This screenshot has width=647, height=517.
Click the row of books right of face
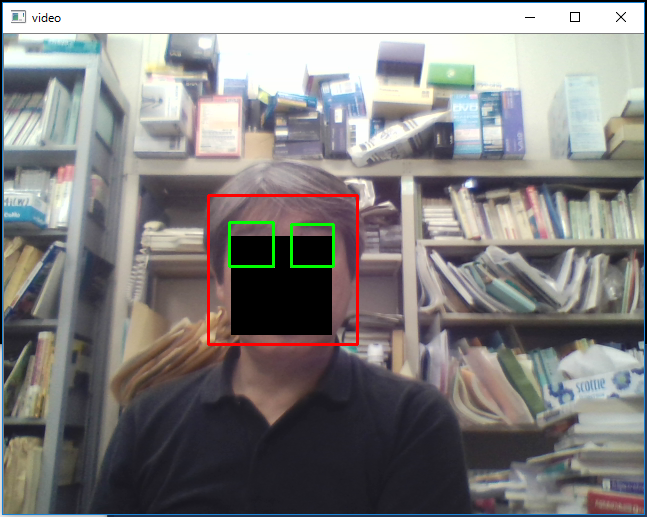(x=530, y=212)
